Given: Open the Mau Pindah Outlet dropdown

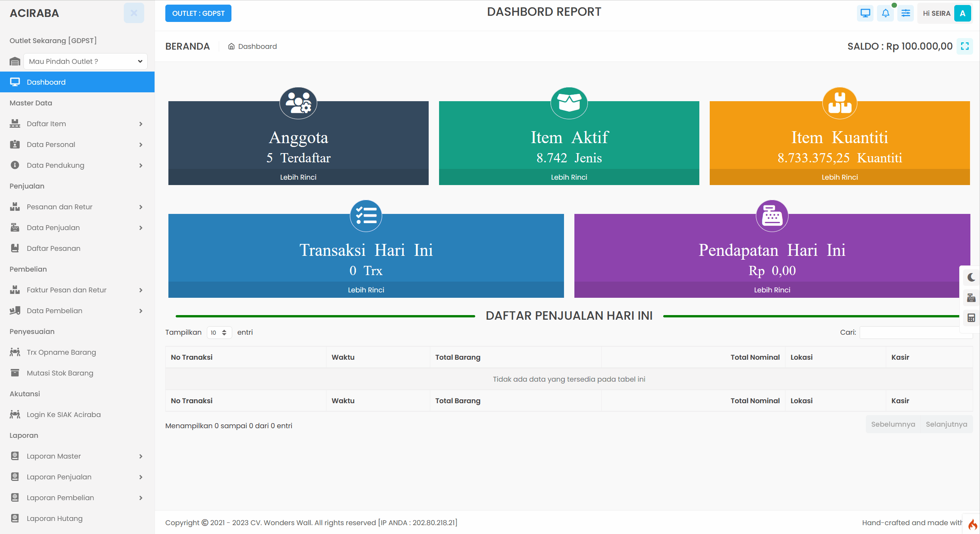Looking at the screenshot, I should 85,62.
